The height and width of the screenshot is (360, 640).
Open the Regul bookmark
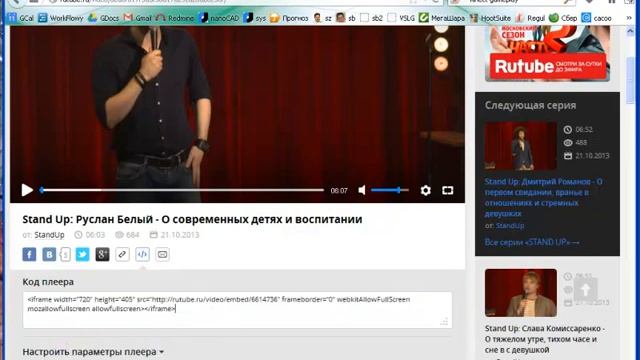tap(530, 18)
